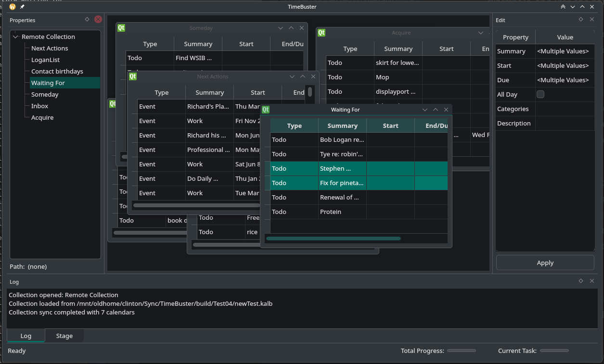Click the pin icon in the title bar

[x=22, y=7]
